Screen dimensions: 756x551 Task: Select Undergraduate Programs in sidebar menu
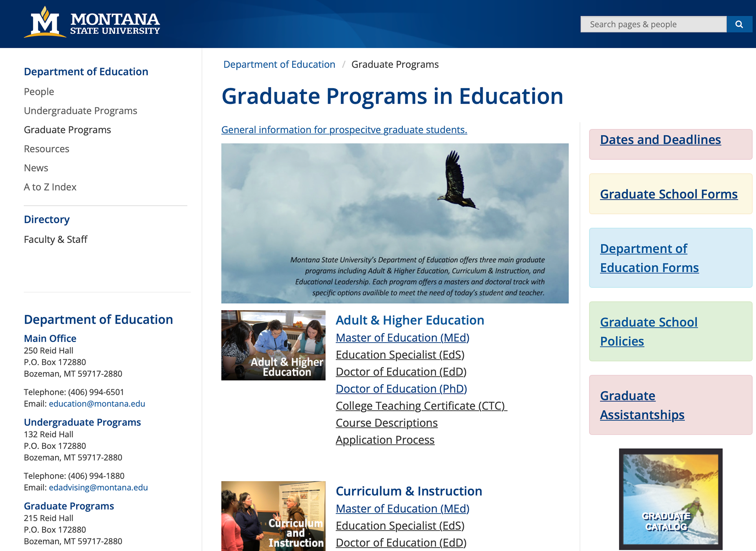(x=80, y=111)
